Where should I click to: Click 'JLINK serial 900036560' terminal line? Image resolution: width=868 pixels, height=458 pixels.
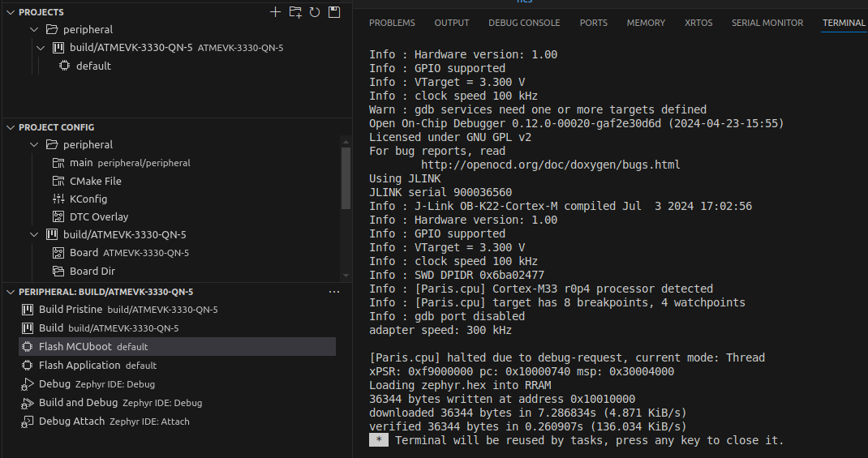click(440, 192)
